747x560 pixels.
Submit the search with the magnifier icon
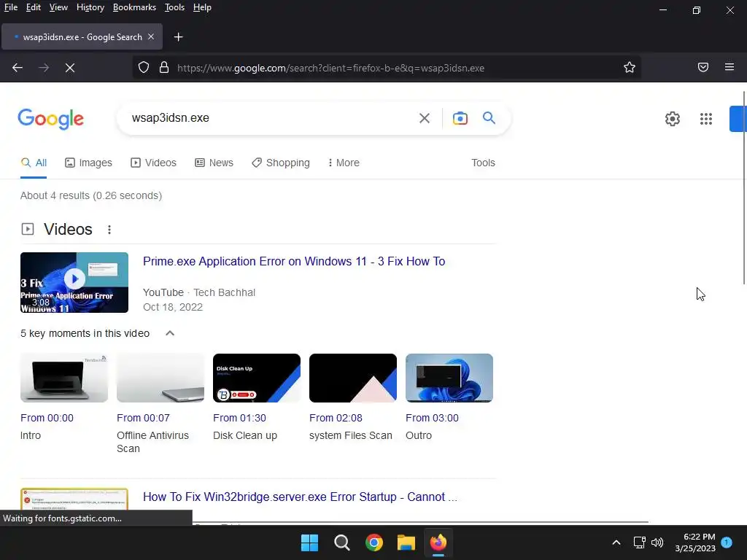coord(489,117)
